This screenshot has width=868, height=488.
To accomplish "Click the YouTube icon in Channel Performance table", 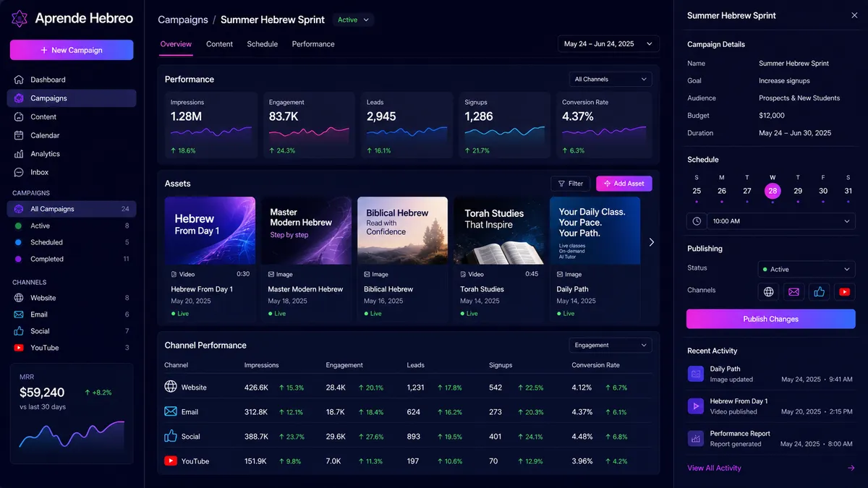I will pyautogui.click(x=171, y=461).
